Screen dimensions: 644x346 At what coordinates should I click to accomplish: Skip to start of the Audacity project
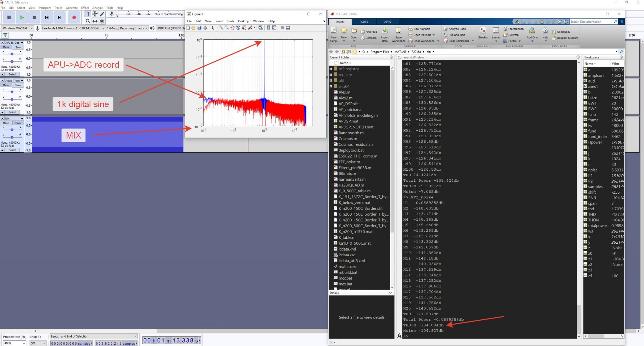tap(47, 18)
